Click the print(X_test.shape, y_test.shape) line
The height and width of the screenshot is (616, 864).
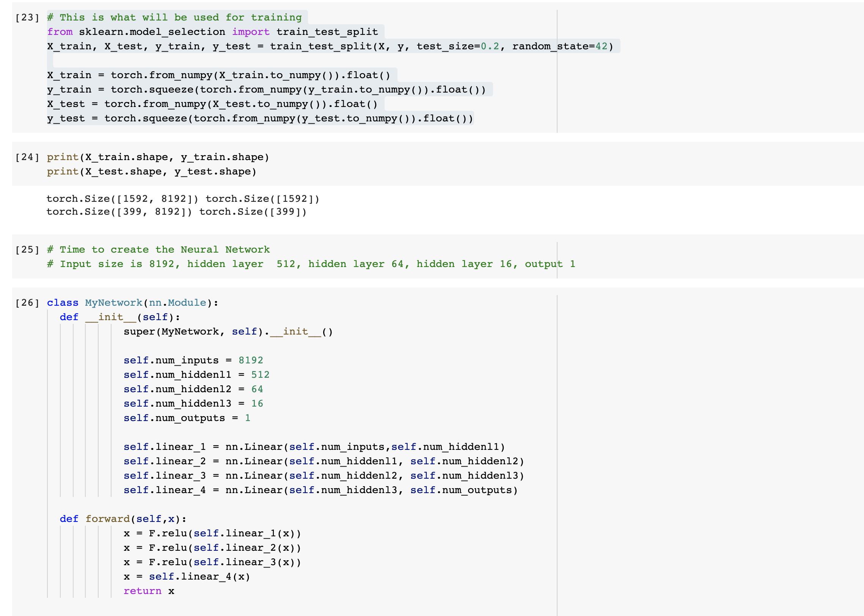tap(151, 172)
